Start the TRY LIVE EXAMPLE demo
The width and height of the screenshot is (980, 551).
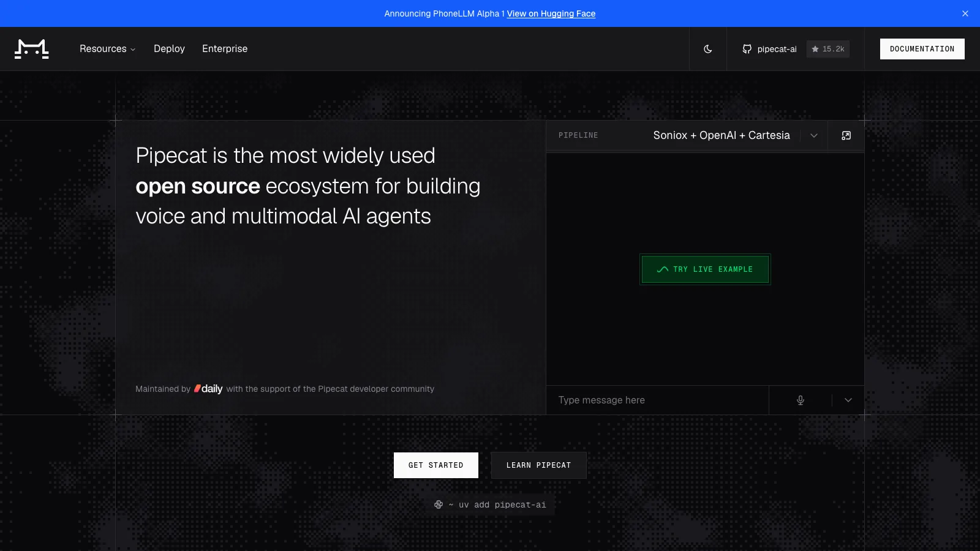[705, 269]
